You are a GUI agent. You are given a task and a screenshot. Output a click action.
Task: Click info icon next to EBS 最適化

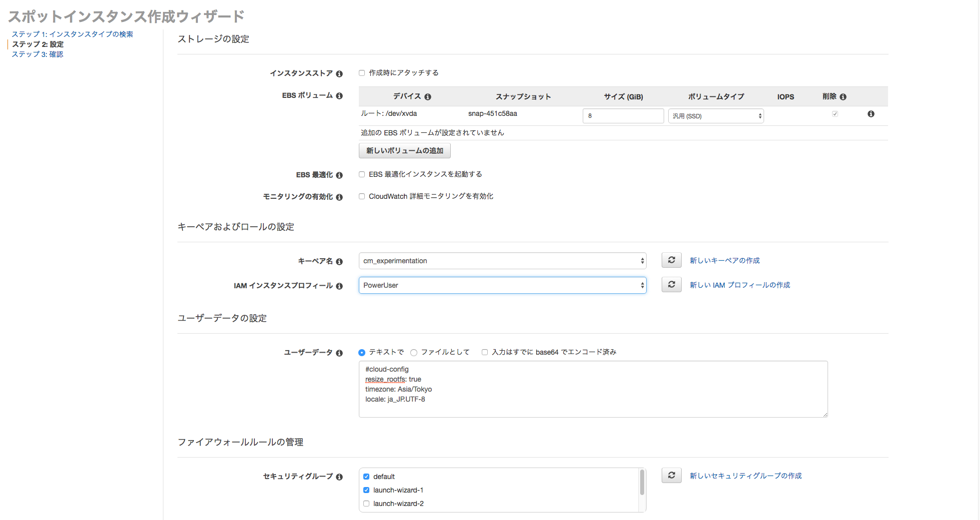339,175
